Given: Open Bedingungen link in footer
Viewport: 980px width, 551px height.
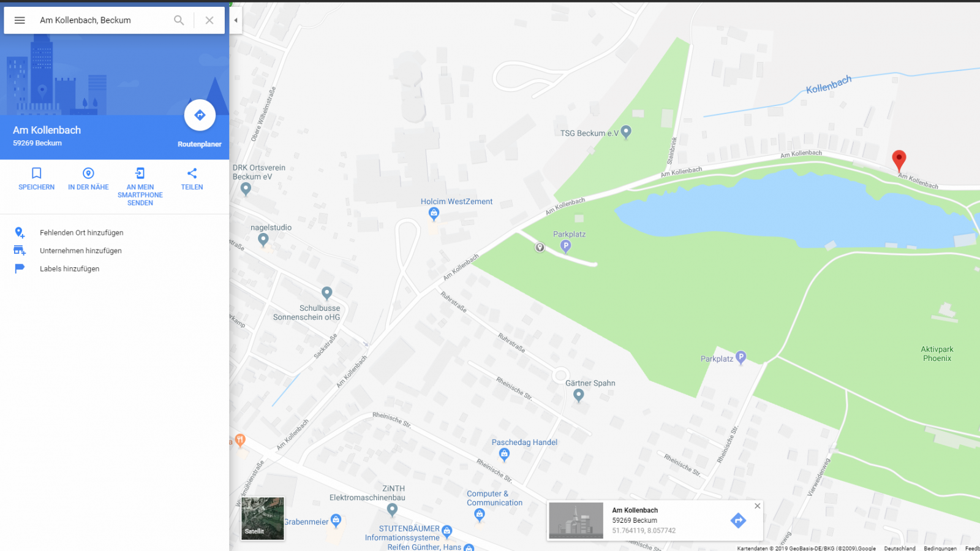Looking at the screenshot, I should (940, 548).
